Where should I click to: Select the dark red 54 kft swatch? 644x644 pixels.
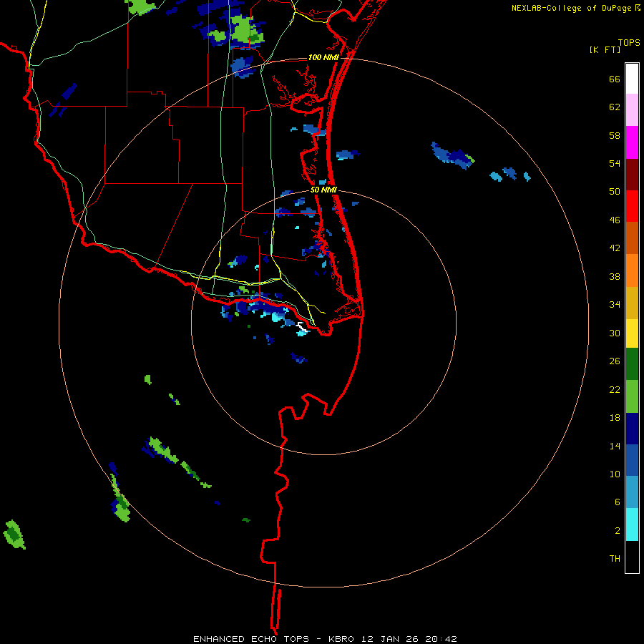[632, 174]
